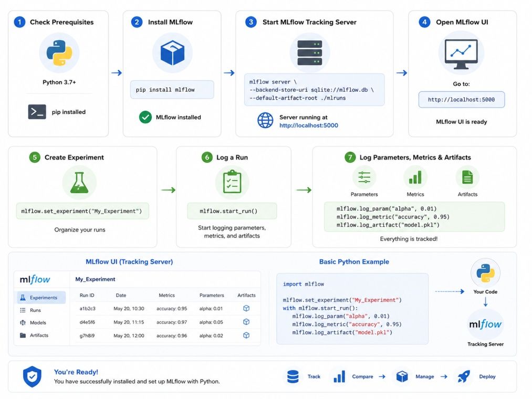This screenshot has height=399, width=532.
Task: Open artifact cube for run d4e5f6
Action: (x=246, y=322)
